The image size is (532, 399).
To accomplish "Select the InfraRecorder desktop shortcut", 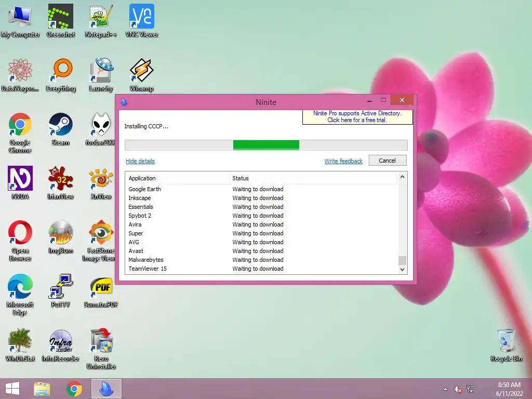I will coord(60,345).
